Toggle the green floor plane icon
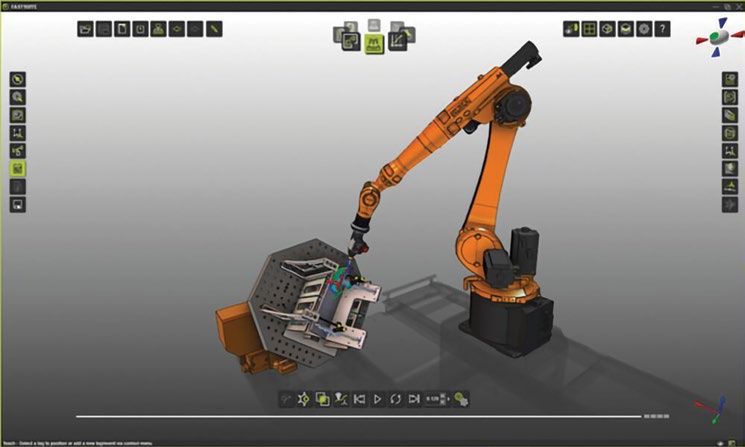 (626, 29)
